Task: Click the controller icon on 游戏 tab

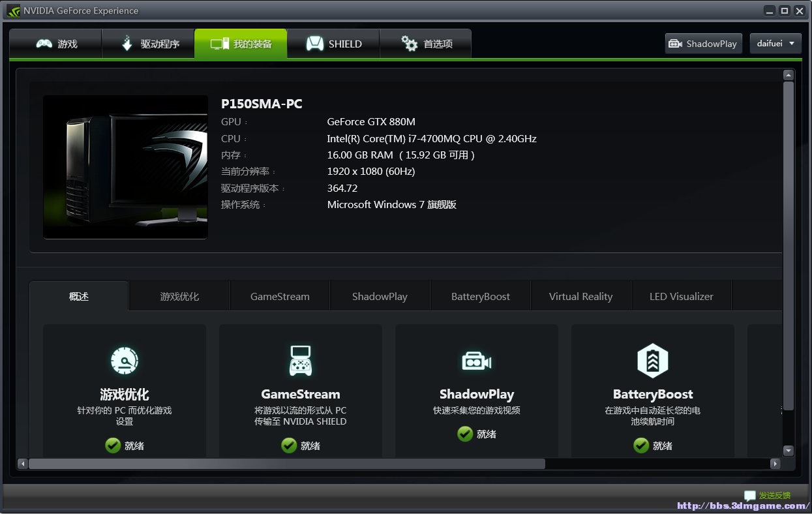Action: [44, 44]
